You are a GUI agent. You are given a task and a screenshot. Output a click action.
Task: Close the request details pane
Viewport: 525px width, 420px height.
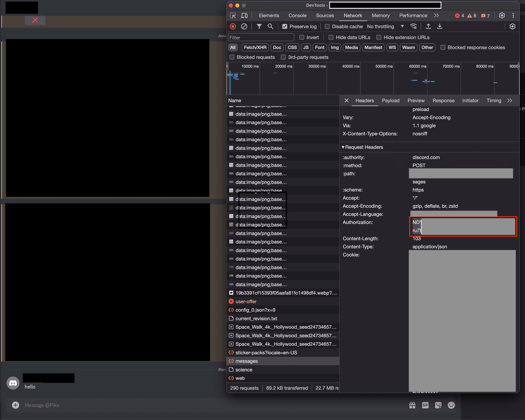click(346, 101)
